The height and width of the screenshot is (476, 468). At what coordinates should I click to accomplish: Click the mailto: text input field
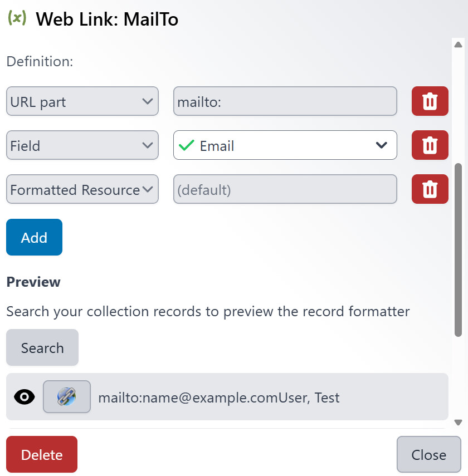pos(285,101)
